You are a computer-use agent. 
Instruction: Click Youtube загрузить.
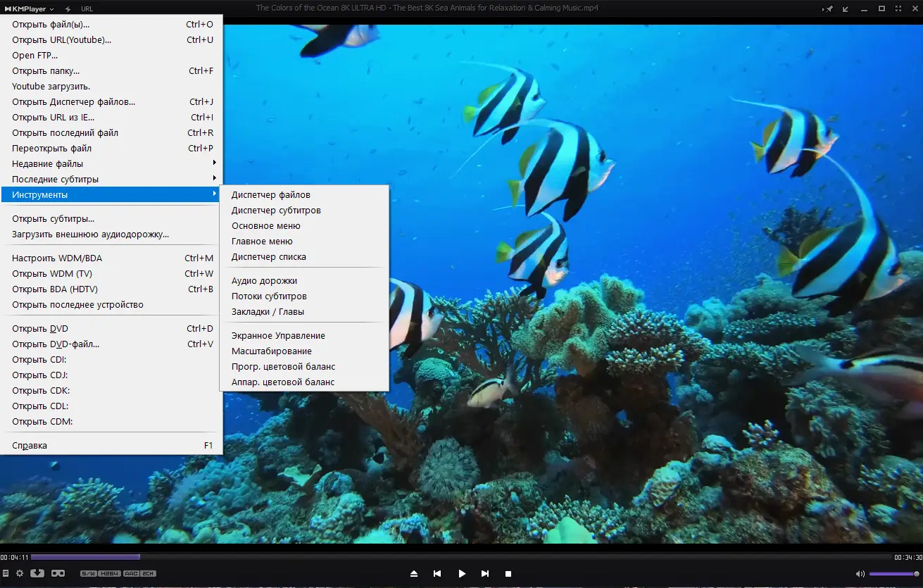tap(111, 86)
